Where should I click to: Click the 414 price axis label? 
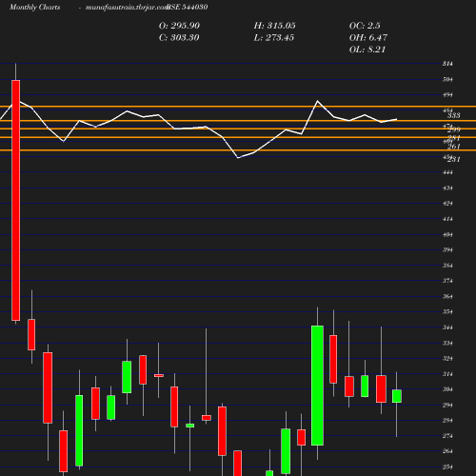pyautogui.click(x=447, y=219)
